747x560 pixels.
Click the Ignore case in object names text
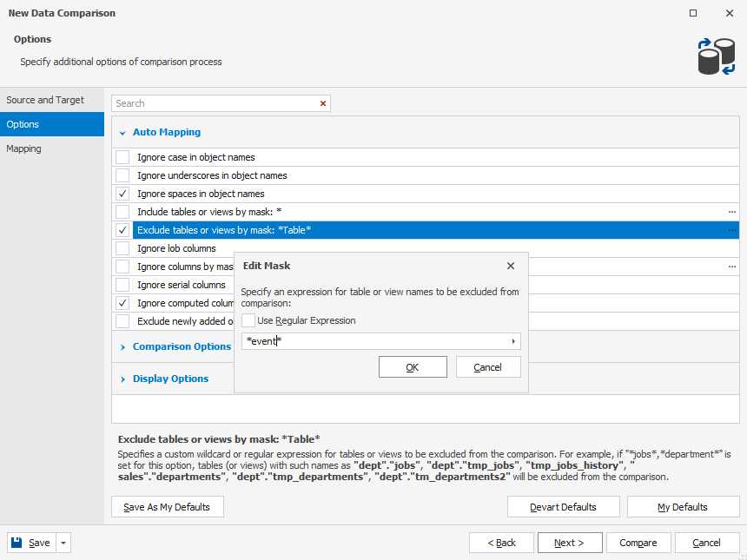tap(195, 157)
